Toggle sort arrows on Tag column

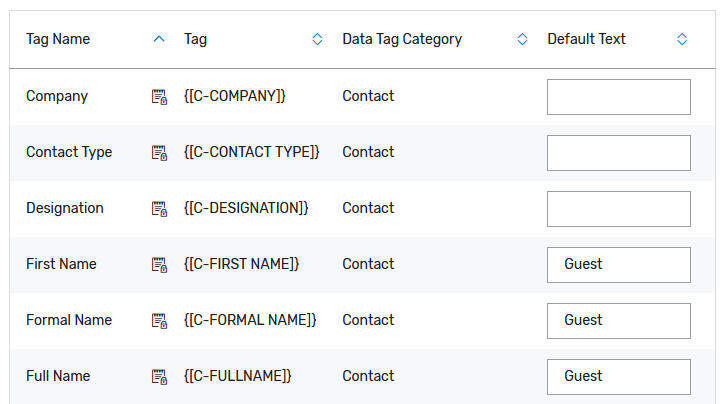(x=317, y=39)
